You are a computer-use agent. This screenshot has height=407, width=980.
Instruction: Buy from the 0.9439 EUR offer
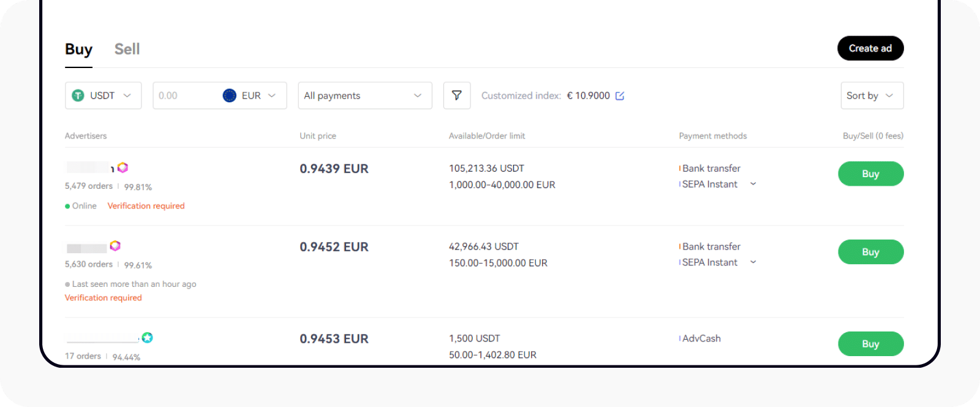(x=870, y=173)
